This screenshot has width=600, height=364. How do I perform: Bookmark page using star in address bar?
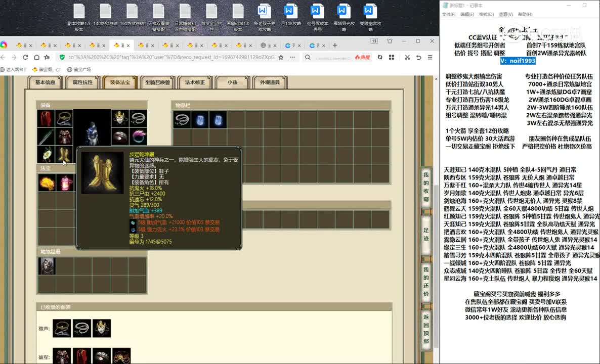pyautogui.click(x=281, y=57)
